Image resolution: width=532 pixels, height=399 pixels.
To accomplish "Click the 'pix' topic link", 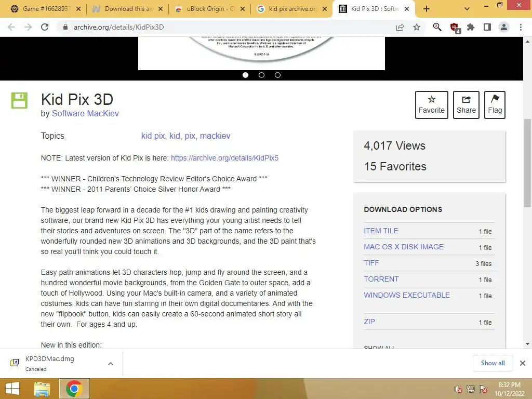I will 190,136.
